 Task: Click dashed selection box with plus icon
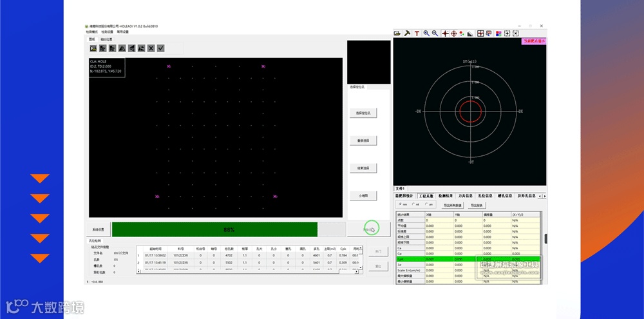pyautogui.click(x=507, y=34)
